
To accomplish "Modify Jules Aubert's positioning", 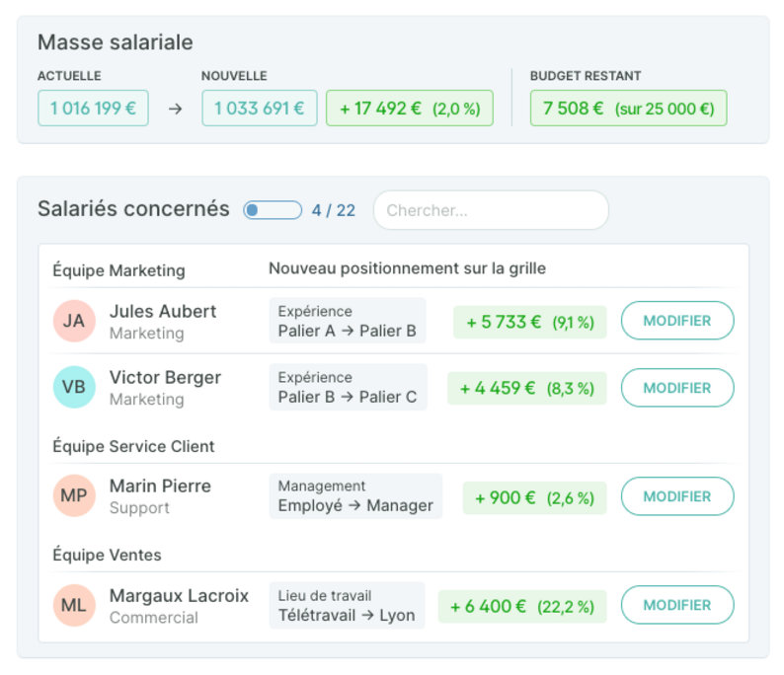I will coord(677,321).
